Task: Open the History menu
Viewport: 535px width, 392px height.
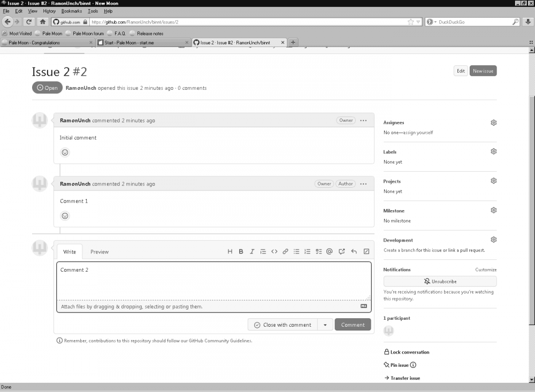Action: point(49,11)
